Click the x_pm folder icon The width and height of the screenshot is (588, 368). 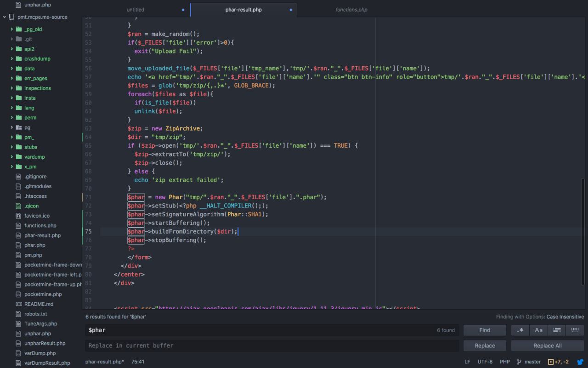coord(19,167)
